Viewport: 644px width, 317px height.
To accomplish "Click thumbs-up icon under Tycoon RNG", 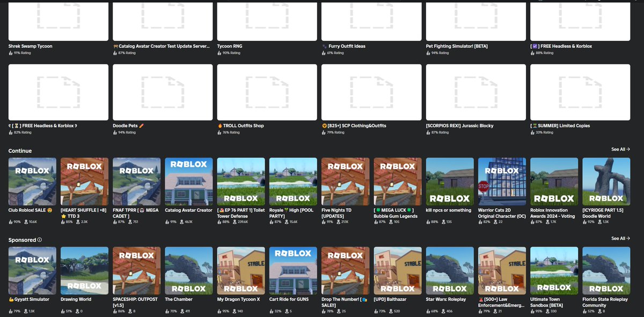I will tap(219, 53).
